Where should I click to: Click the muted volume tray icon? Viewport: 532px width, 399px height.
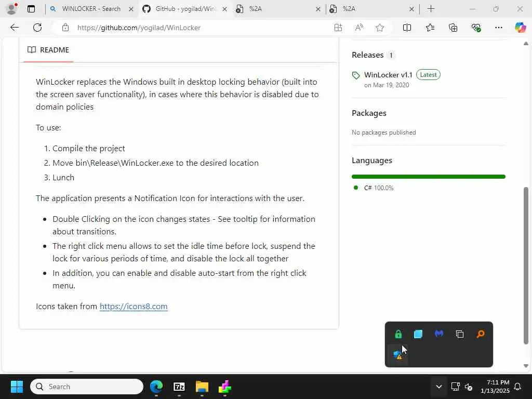[x=469, y=387]
